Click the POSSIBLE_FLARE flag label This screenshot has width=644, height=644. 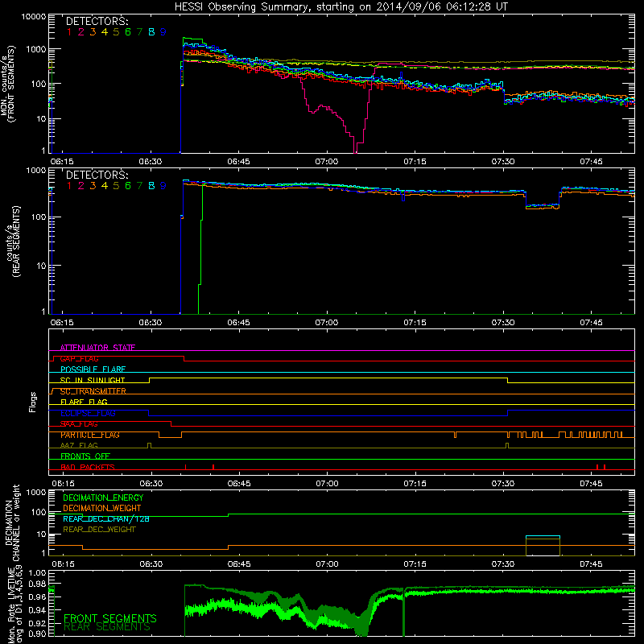pos(93,369)
